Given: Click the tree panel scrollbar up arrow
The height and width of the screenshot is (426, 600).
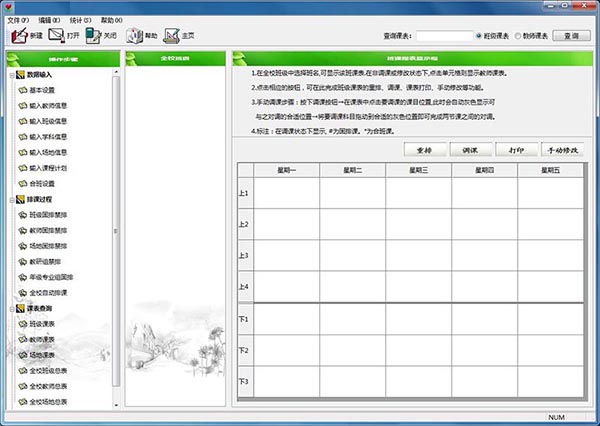Looking at the screenshot, I should click(116, 72).
